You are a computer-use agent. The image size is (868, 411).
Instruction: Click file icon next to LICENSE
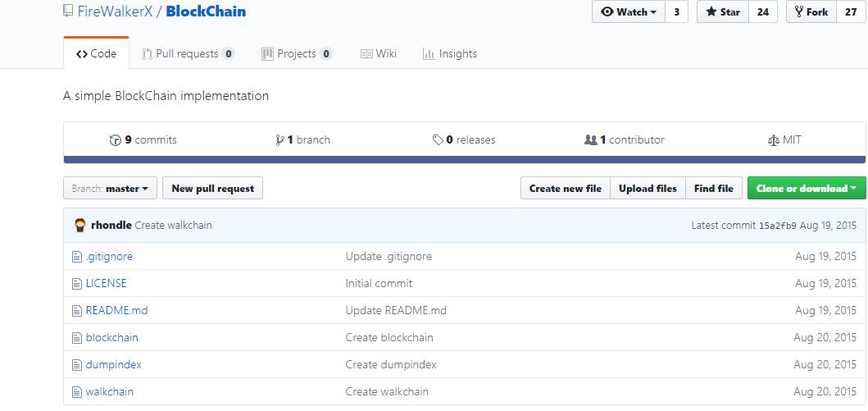77,284
